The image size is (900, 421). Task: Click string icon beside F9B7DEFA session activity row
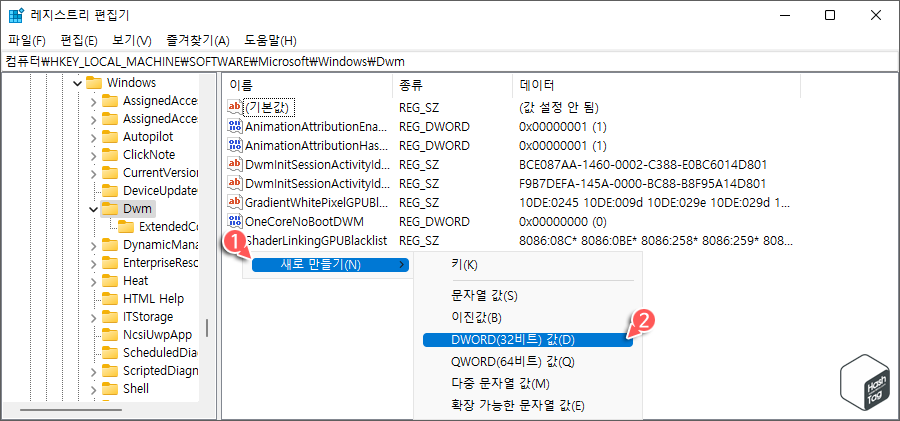click(x=235, y=183)
